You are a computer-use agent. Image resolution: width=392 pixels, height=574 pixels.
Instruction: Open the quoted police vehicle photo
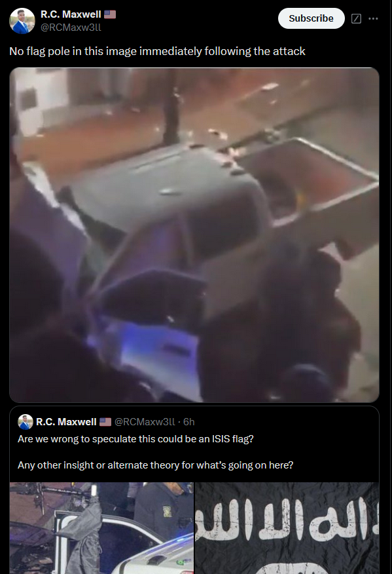point(101,528)
